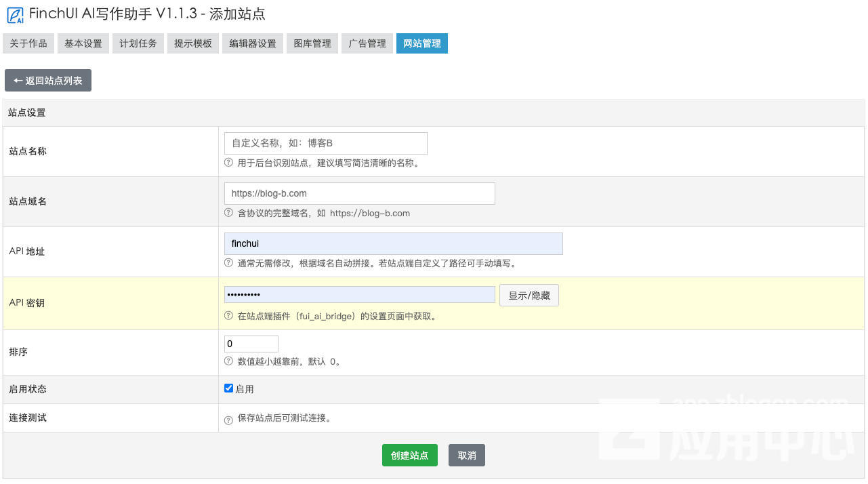Return via 返回站点列表 button
The width and height of the screenshot is (868, 484).
tap(48, 81)
